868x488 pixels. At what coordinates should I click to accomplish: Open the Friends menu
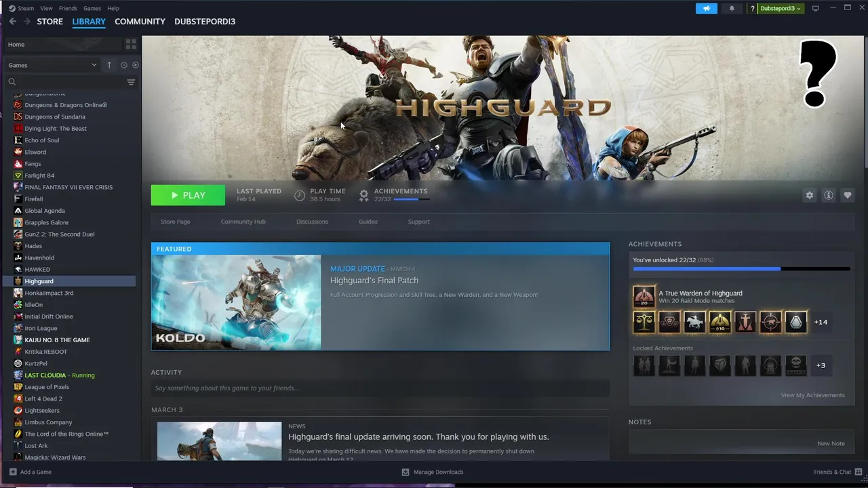(x=68, y=8)
